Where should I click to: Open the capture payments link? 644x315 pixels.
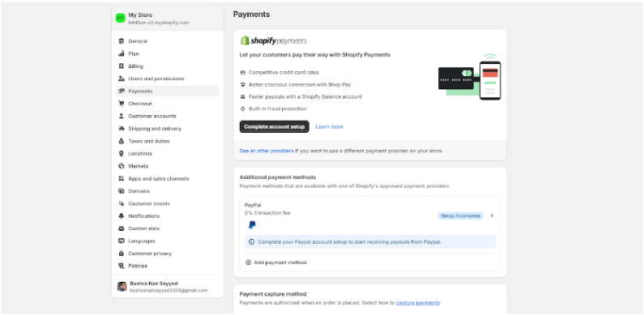418,303
